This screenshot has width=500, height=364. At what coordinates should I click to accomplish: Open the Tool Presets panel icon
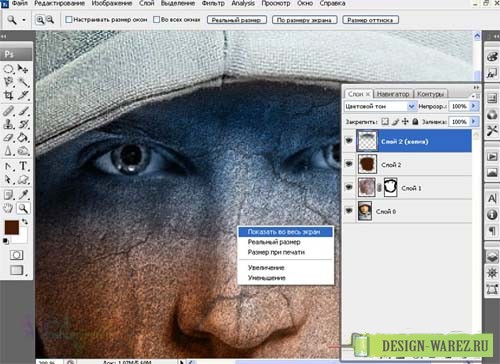[x=492, y=130]
